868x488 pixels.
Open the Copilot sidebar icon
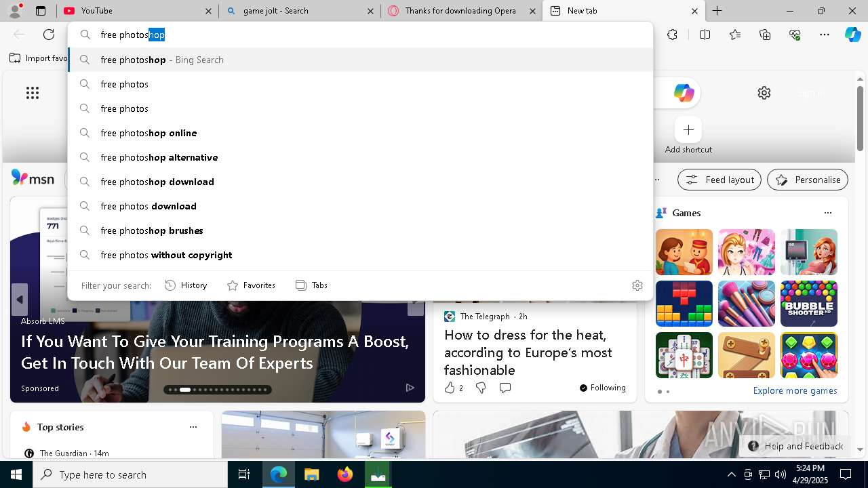pyautogui.click(x=852, y=35)
